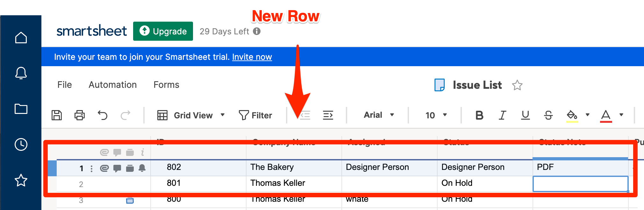Click the Save floppy disk icon
644x210 pixels.
pyautogui.click(x=57, y=115)
